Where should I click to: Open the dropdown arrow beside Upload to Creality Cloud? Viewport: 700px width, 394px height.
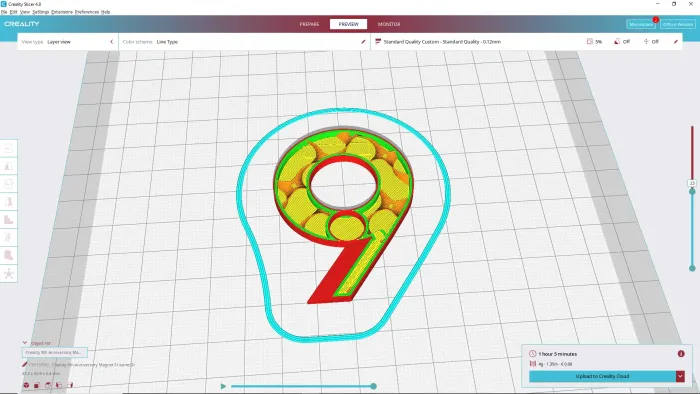(680, 376)
